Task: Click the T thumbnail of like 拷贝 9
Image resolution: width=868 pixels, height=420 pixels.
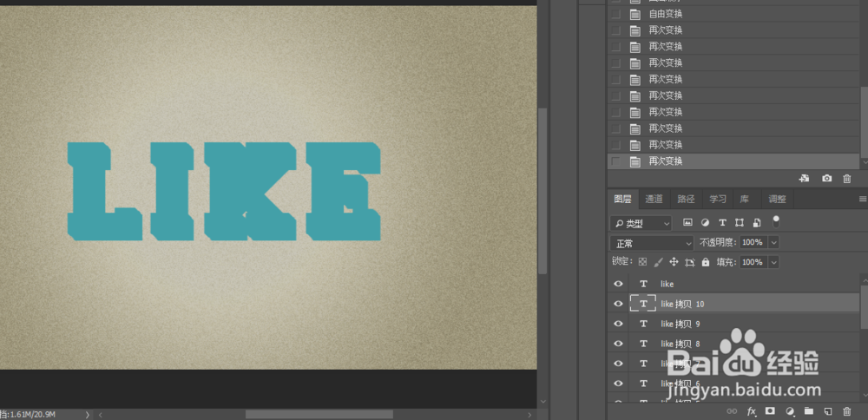Action: (643, 324)
